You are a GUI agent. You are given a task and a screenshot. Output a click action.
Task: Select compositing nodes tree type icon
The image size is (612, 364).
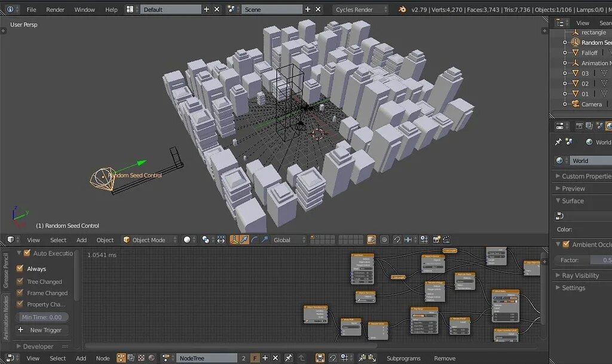click(x=131, y=358)
